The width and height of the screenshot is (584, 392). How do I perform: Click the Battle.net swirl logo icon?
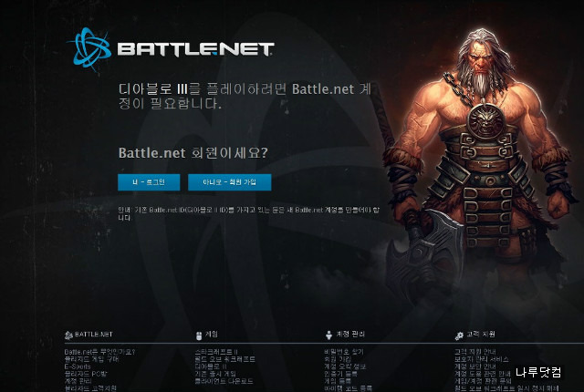point(89,49)
